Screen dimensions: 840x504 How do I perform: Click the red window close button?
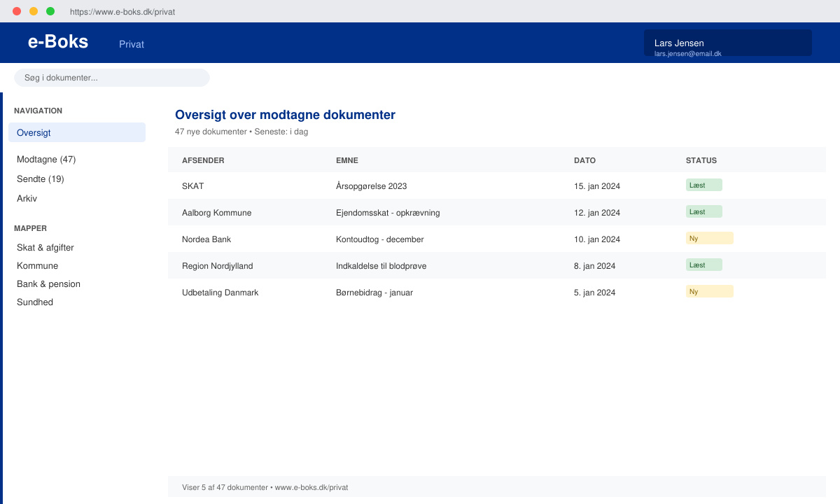pos(17,11)
